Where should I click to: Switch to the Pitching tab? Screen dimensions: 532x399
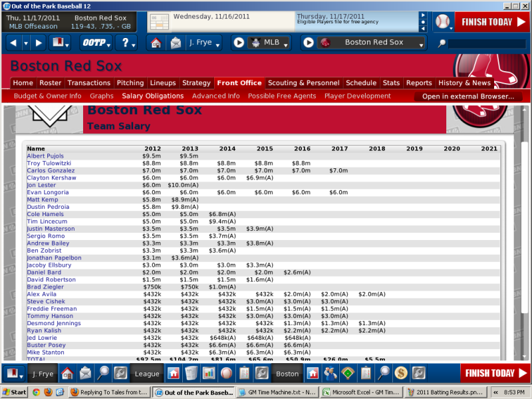(x=130, y=82)
